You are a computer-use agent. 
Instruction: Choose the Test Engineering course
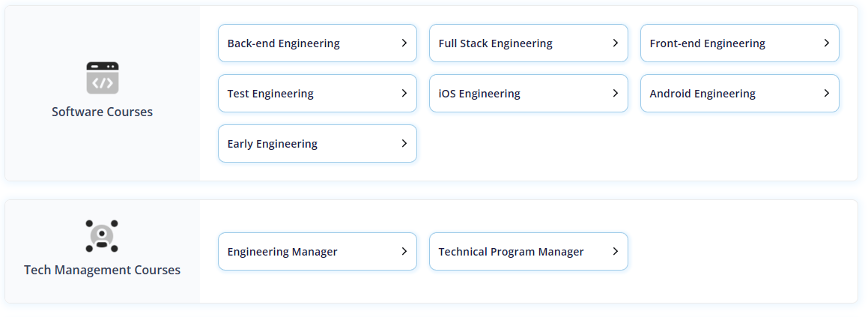tap(318, 94)
